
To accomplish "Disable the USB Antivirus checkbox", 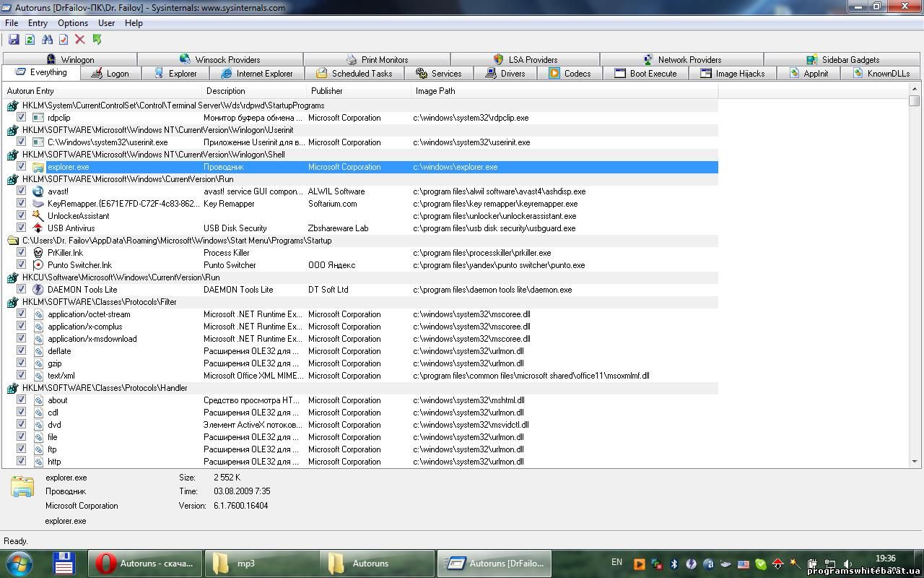I will click(21, 228).
